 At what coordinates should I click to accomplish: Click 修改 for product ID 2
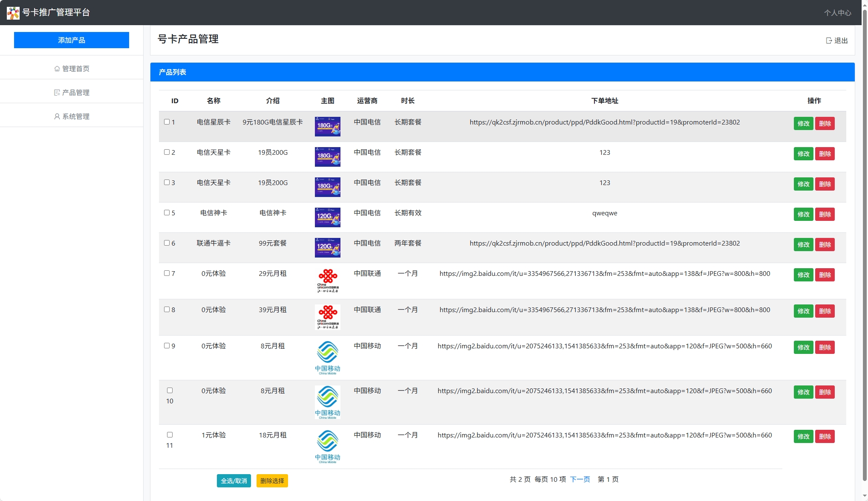804,154
